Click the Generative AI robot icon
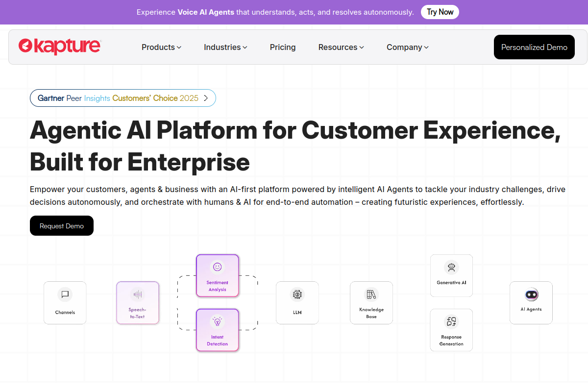This screenshot has width=588, height=392. tap(451, 268)
